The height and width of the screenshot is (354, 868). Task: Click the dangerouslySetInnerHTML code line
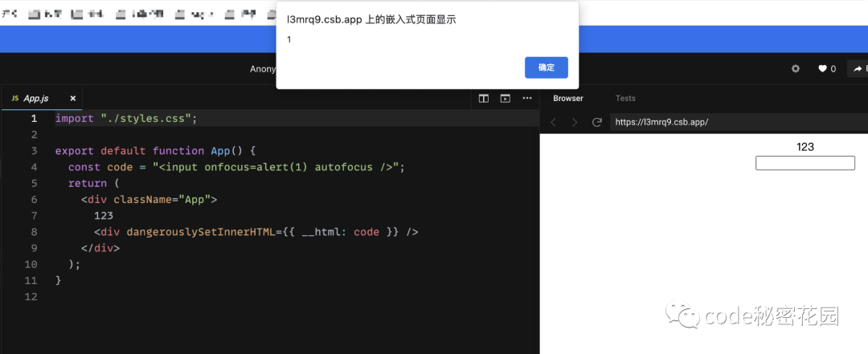click(256, 232)
